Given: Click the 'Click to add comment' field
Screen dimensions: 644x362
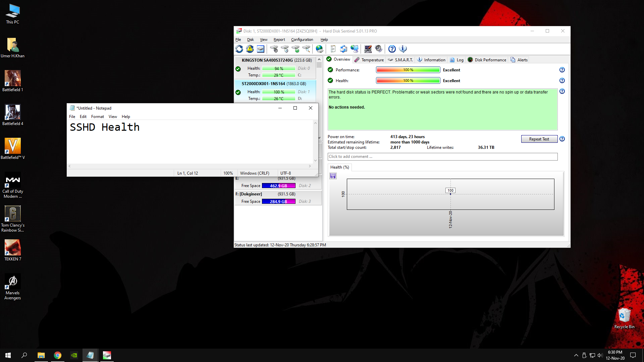Looking at the screenshot, I should 442,157.
